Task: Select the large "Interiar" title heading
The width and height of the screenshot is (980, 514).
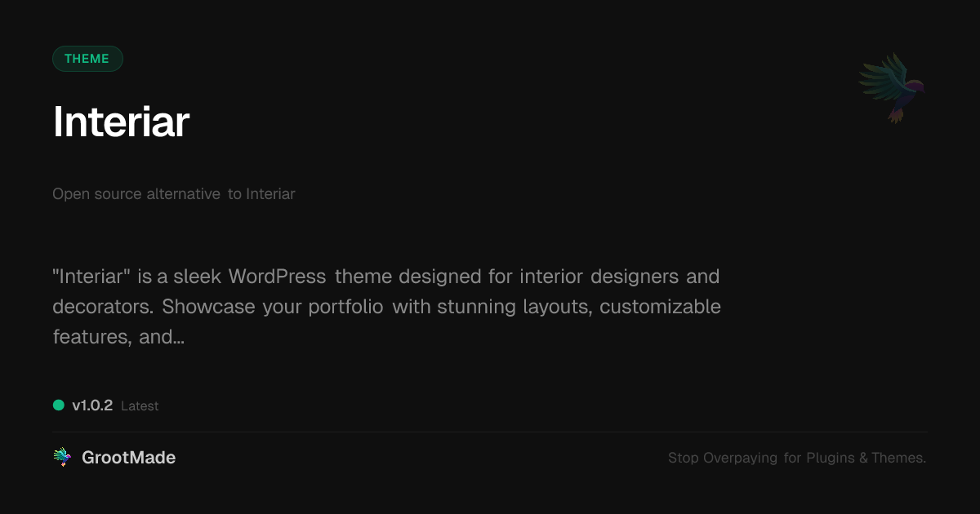Action: [x=121, y=122]
